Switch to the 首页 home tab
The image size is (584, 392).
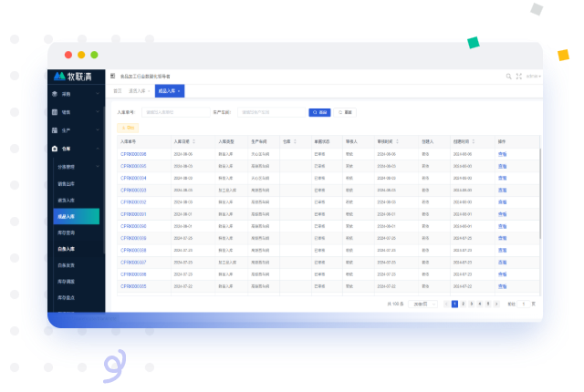117,91
